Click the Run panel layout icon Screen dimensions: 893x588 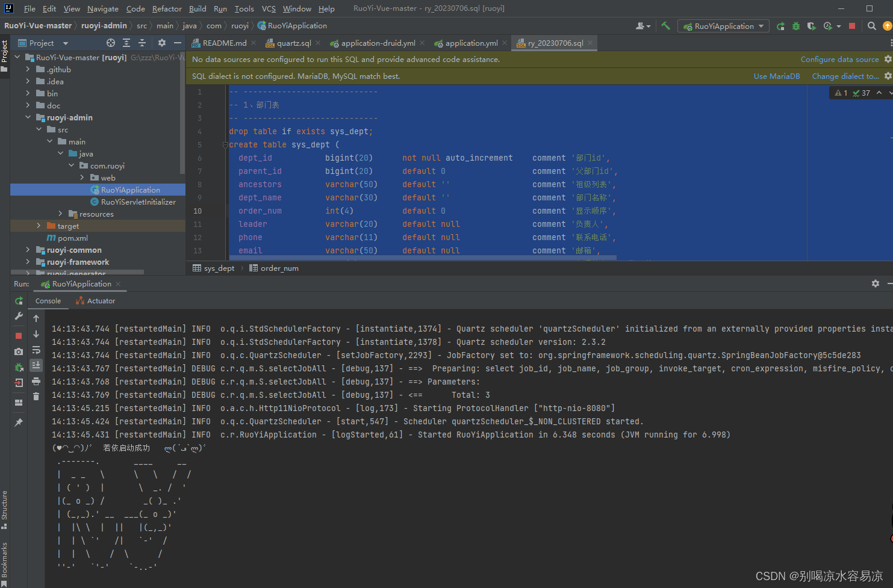(19, 403)
